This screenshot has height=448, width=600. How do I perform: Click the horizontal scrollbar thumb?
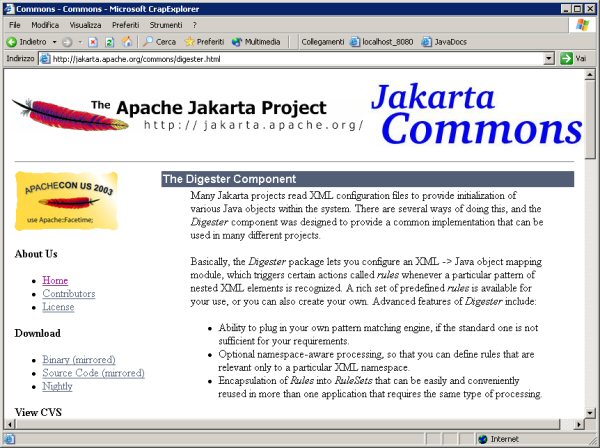[288, 424]
